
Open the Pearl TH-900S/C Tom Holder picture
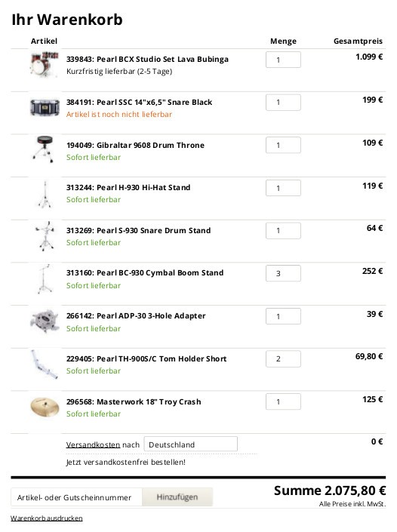[45, 364]
